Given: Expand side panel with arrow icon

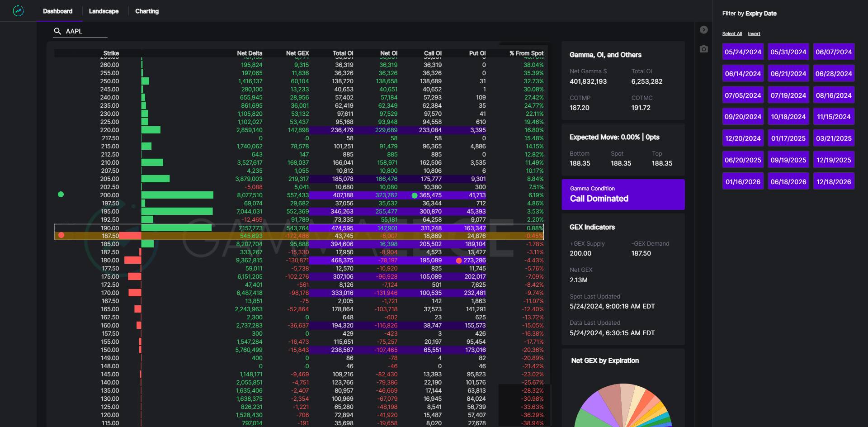Looking at the screenshot, I should (x=704, y=30).
